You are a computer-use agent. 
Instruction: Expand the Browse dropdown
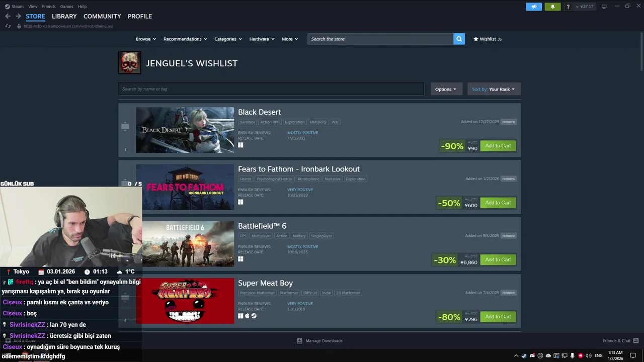click(145, 39)
